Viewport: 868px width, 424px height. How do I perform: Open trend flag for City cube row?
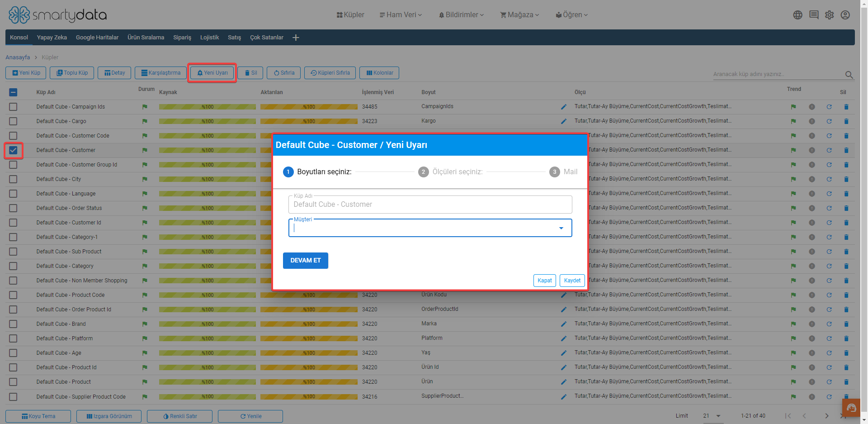793,179
